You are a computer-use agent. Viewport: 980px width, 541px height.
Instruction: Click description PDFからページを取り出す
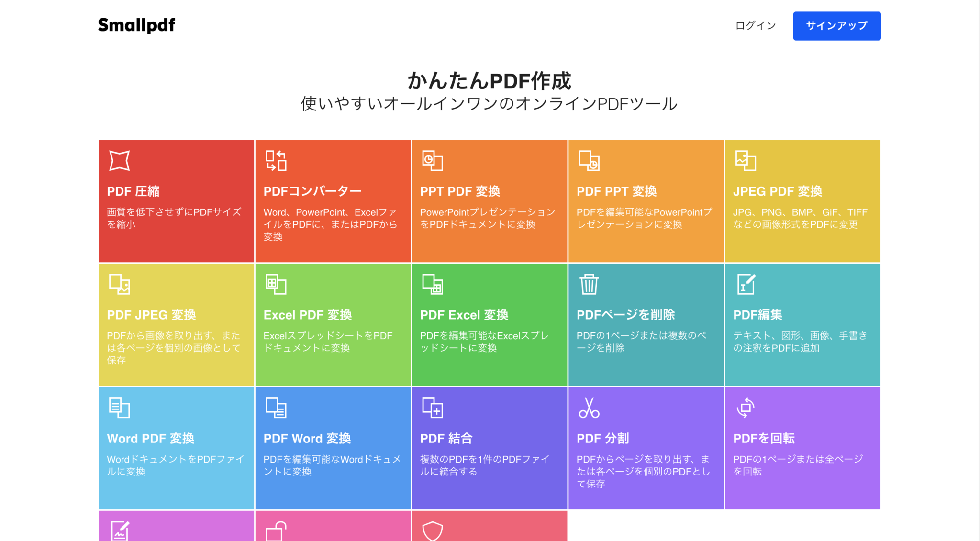(643, 471)
